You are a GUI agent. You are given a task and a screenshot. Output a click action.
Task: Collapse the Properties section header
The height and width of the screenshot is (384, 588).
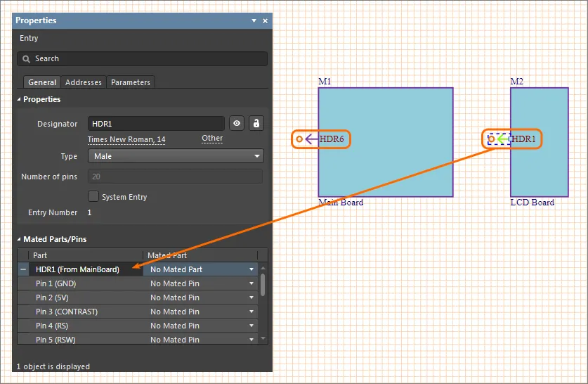pyautogui.click(x=19, y=99)
